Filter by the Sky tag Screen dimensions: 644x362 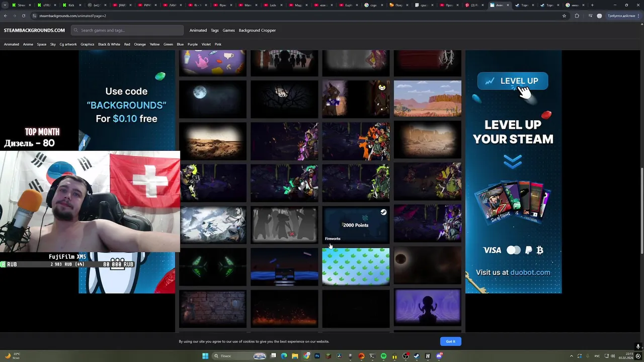[x=53, y=44]
